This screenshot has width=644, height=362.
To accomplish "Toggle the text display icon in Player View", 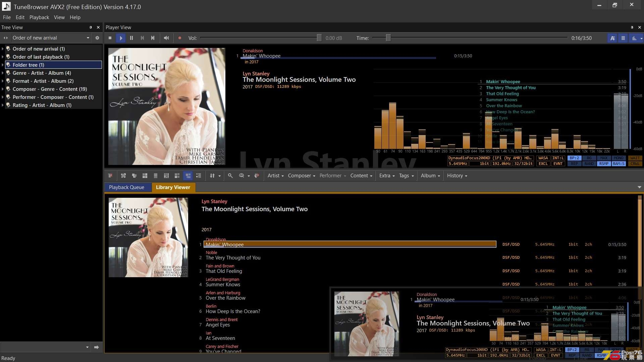I will tap(612, 38).
